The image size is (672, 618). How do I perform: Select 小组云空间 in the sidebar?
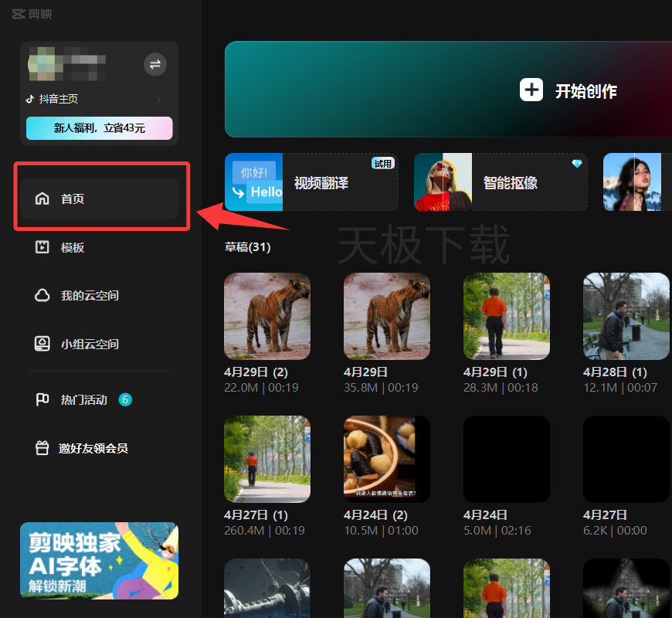pyautogui.click(x=76, y=344)
